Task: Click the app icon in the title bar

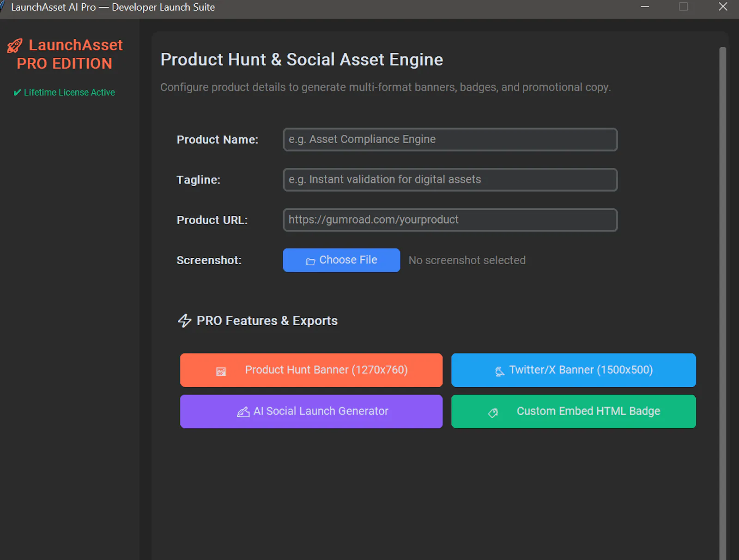Action: 2,6
